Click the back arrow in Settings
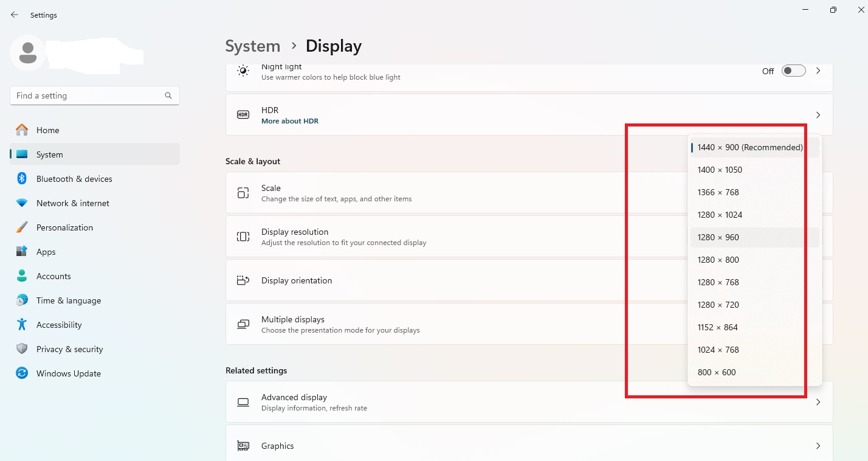 pos(15,15)
